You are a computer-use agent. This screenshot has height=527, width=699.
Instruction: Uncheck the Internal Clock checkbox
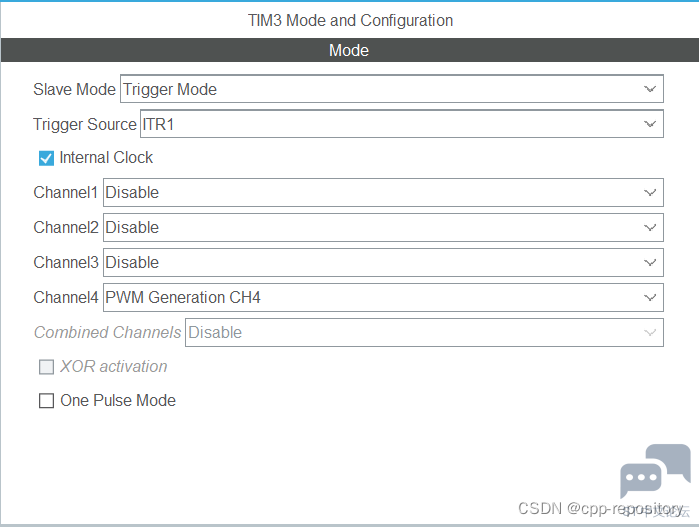[x=46, y=158]
